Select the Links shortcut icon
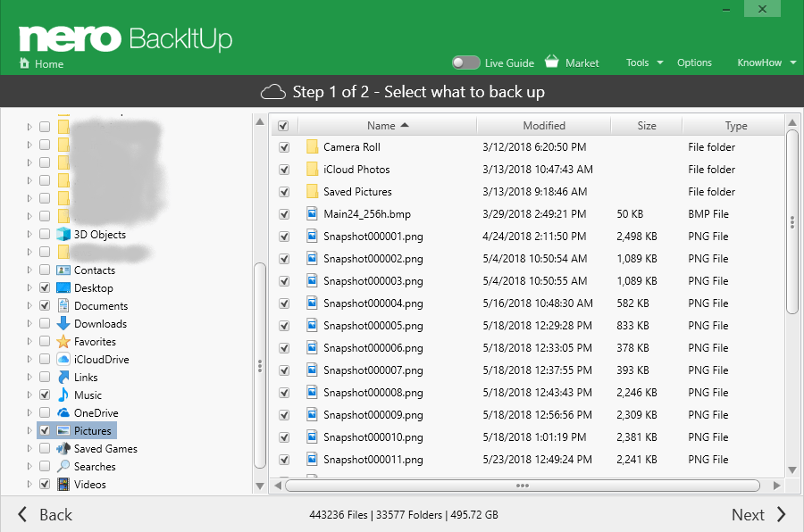 [63, 378]
